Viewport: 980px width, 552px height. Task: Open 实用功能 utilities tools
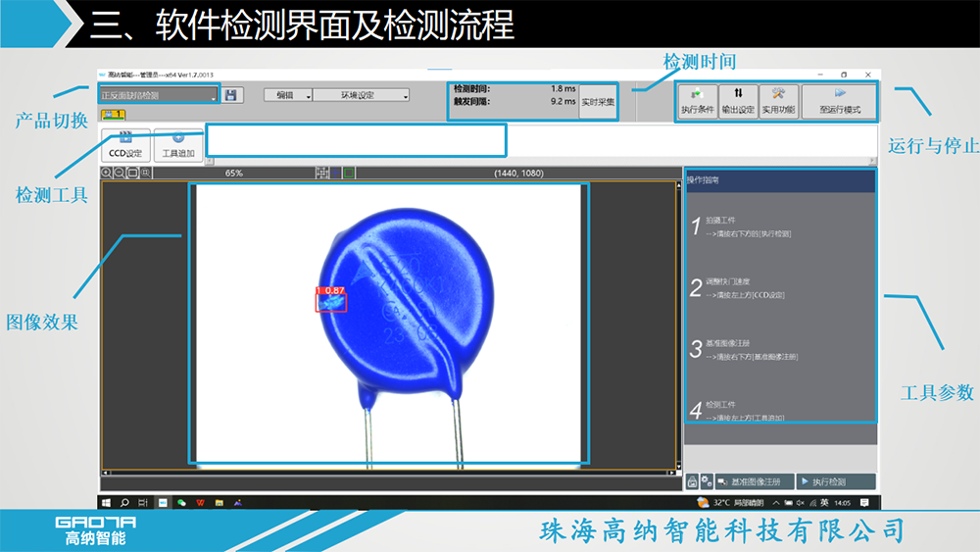point(778,101)
